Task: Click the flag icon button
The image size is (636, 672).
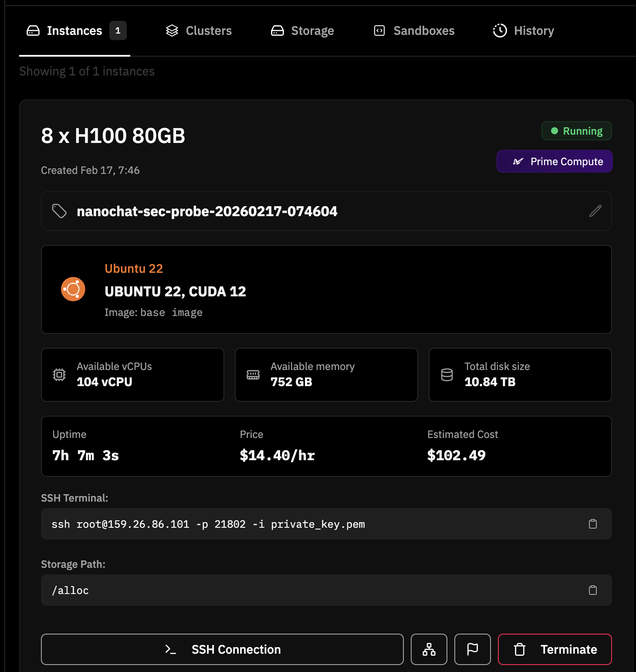Action: coord(472,649)
